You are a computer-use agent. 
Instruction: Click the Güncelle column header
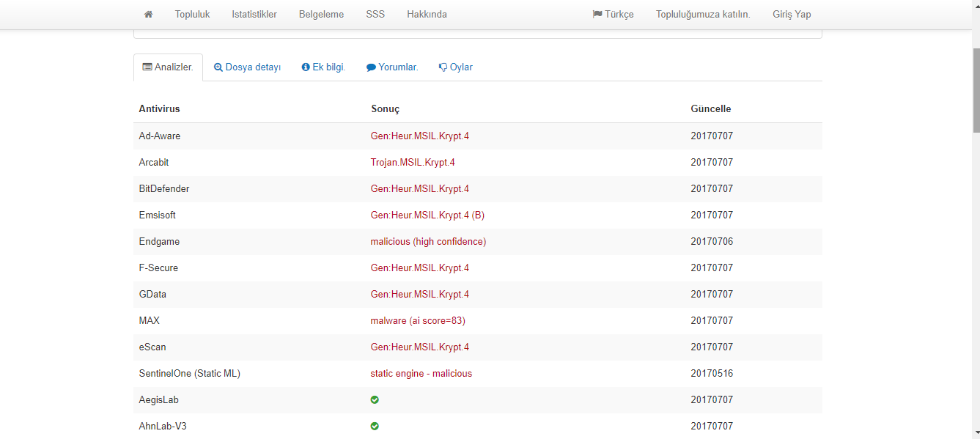click(710, 109)
